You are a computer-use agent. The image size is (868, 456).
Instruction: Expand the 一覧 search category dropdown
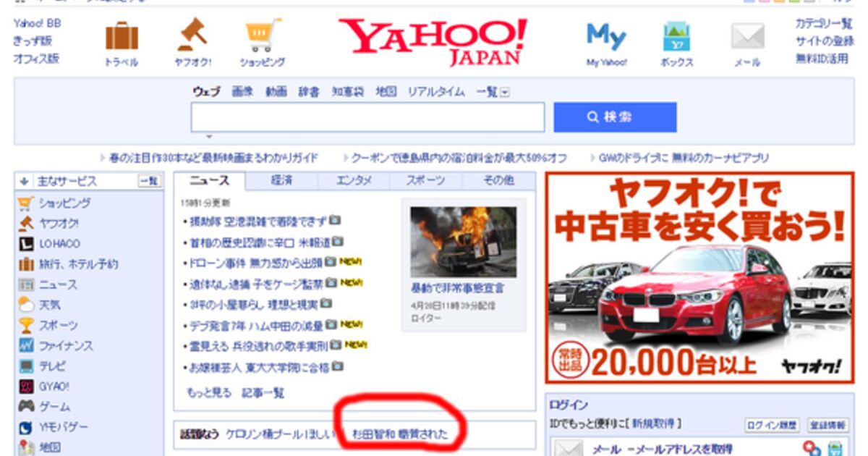505,93
